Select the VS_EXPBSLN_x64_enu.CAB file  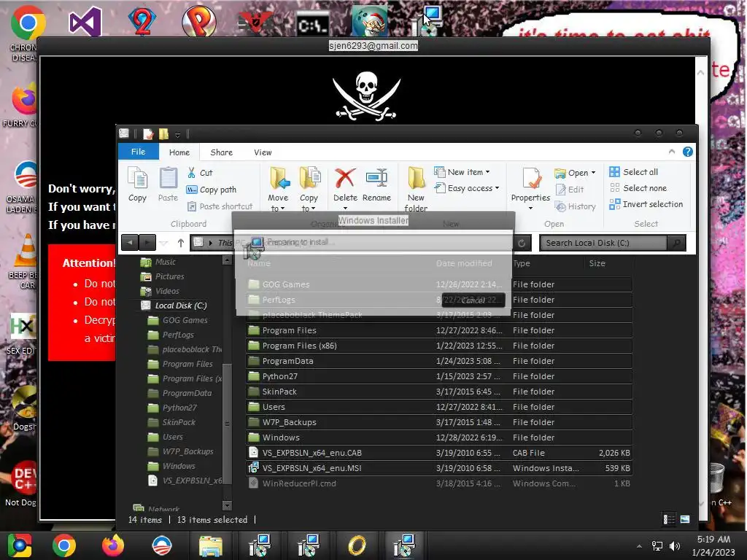[439, 453]
